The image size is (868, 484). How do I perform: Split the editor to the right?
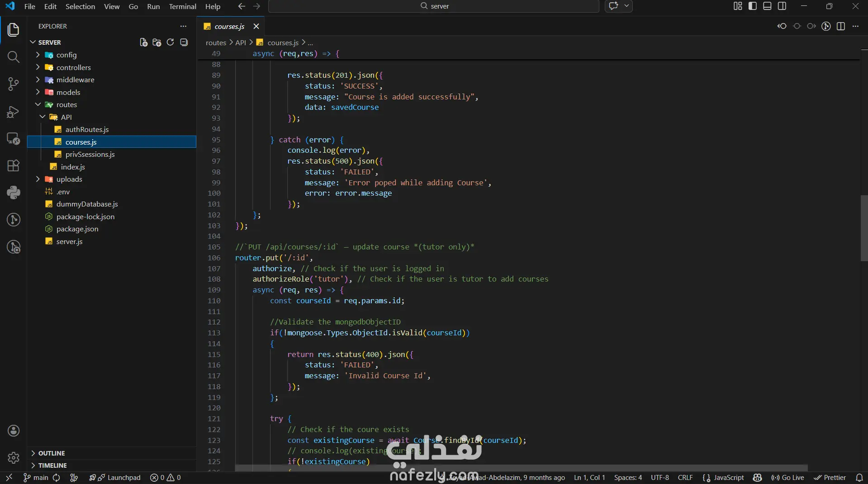tap(841, 26)
